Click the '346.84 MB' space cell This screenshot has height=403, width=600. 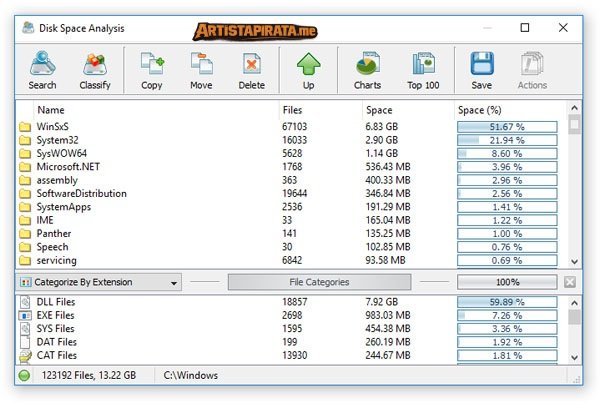(x=388, y=194)
